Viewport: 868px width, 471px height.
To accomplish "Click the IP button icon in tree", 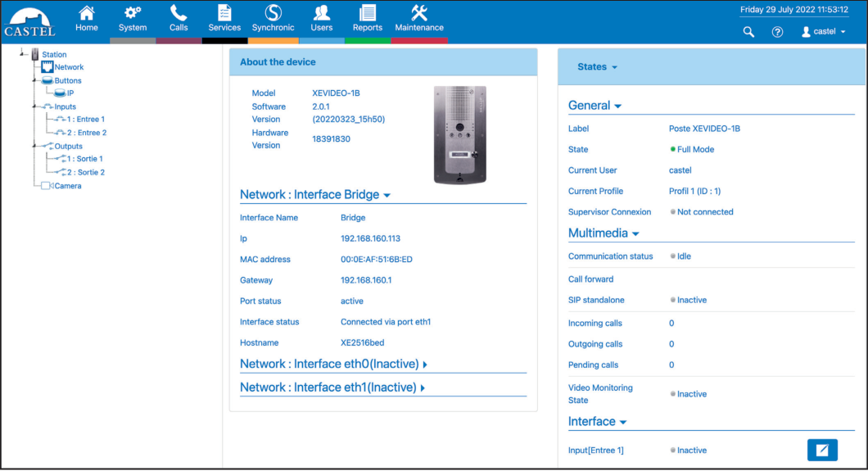I will 60,93.
